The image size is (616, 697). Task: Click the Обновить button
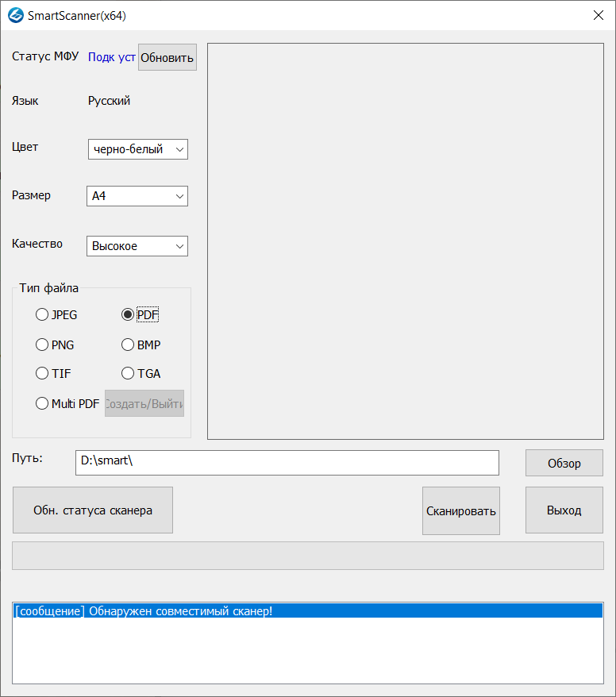click(x=167, y=57)
